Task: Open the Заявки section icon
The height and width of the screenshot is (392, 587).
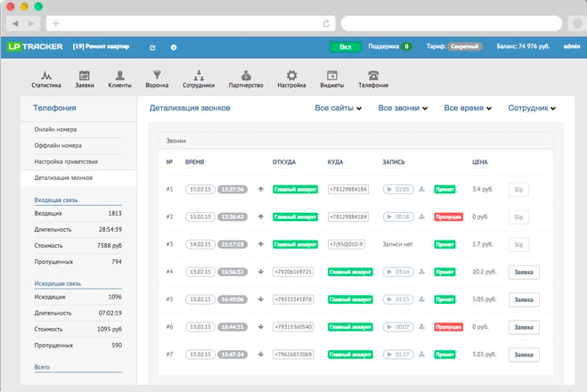Action: point(85,77)
